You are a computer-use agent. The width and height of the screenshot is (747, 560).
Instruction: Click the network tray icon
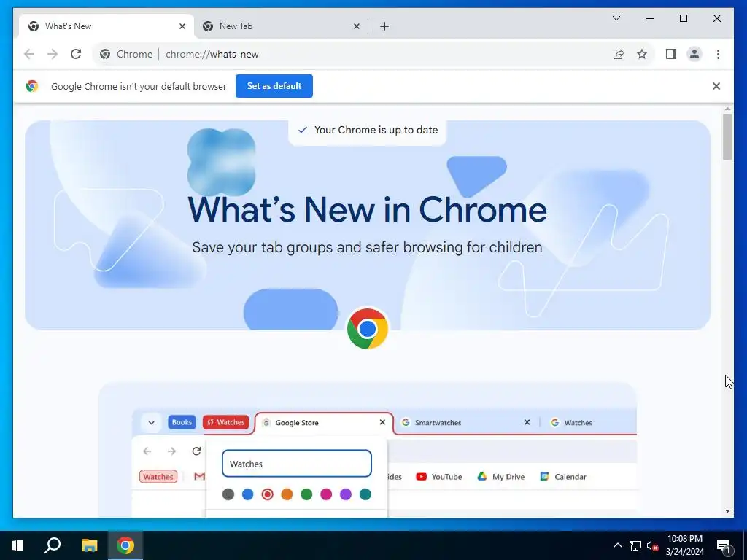[635, 545]
